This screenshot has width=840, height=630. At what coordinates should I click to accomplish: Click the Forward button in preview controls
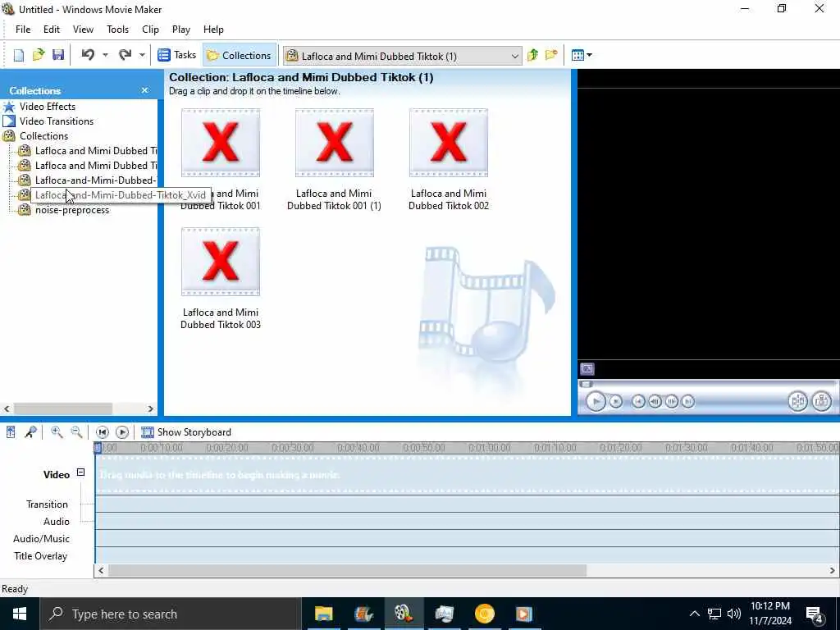(x=688, y=401)
